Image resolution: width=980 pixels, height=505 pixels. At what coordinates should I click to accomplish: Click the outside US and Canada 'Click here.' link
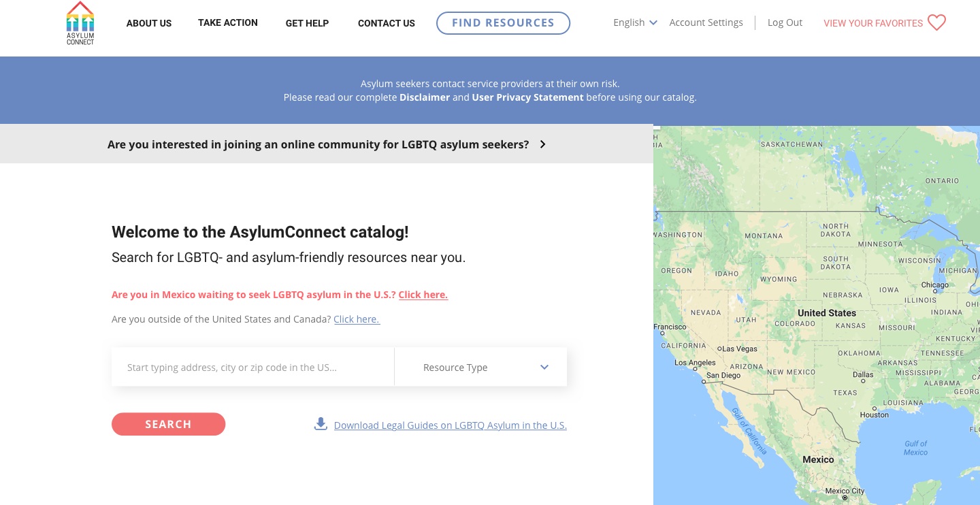[x=357, y=319]
